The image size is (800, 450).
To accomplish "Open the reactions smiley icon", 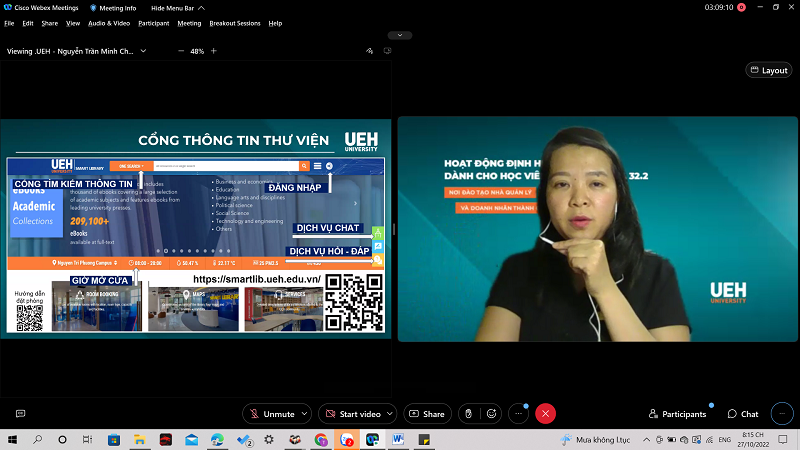I will pyautogui.click(x=491, y=414).
